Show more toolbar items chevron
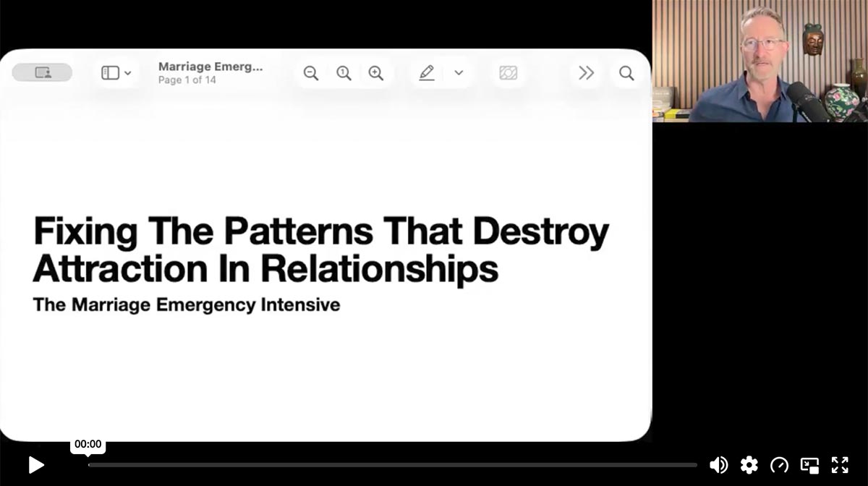 (x=586, y=73)
